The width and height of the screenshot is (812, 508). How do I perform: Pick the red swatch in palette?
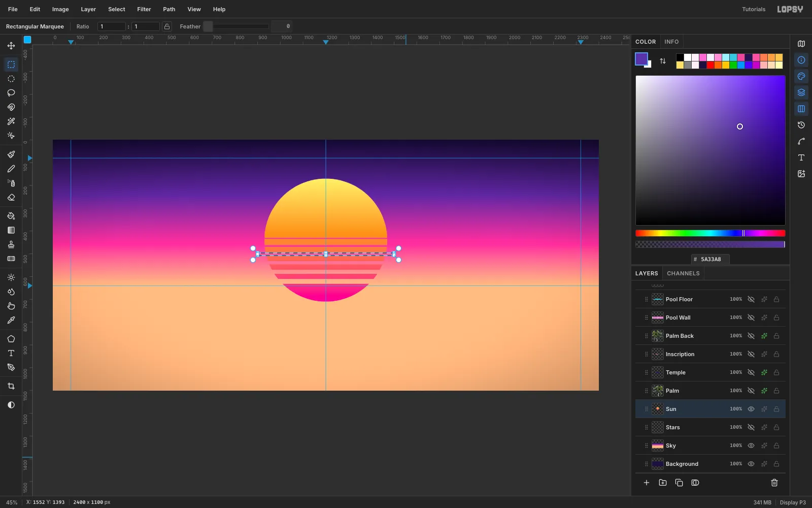[710, 65]
